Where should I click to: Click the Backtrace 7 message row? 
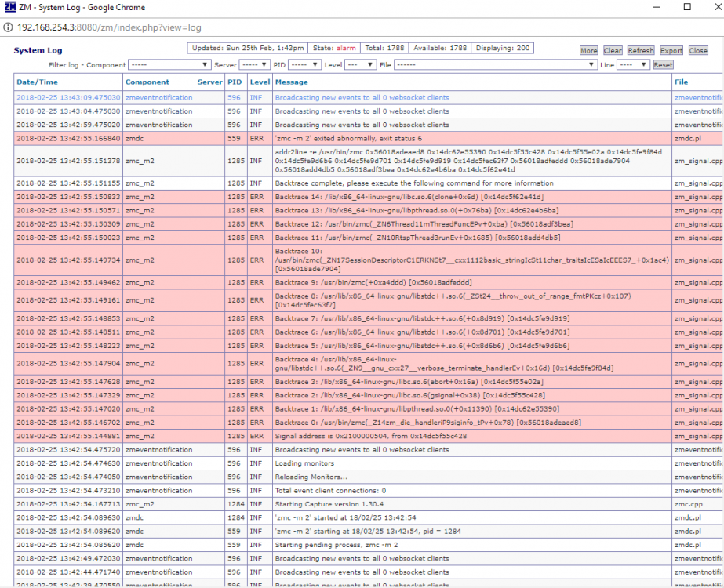[423, 318]
